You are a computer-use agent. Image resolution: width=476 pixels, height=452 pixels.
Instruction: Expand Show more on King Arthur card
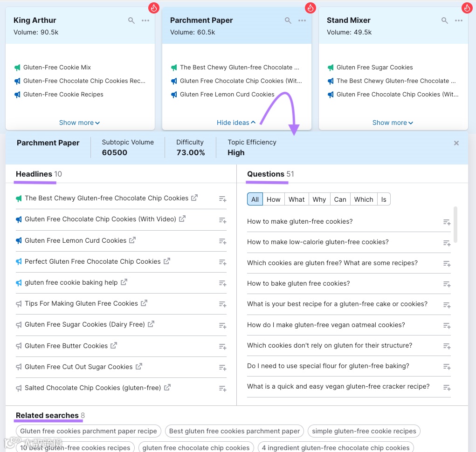[x=80, y=123]
